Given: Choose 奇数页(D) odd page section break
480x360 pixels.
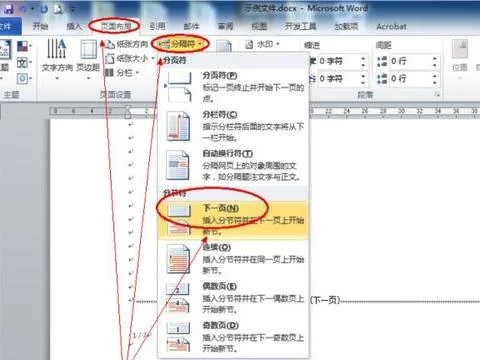Looking at the screenshot, I should tap(233, 337).
